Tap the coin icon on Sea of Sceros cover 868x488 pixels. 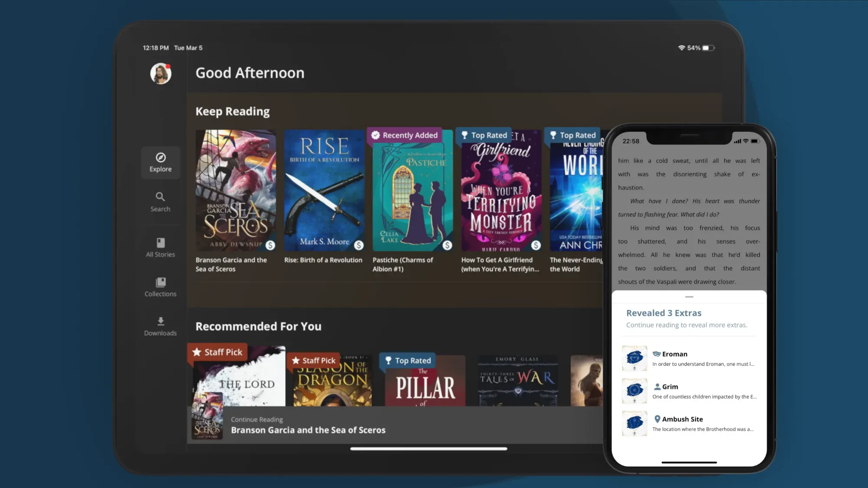[x=270, y=245]
